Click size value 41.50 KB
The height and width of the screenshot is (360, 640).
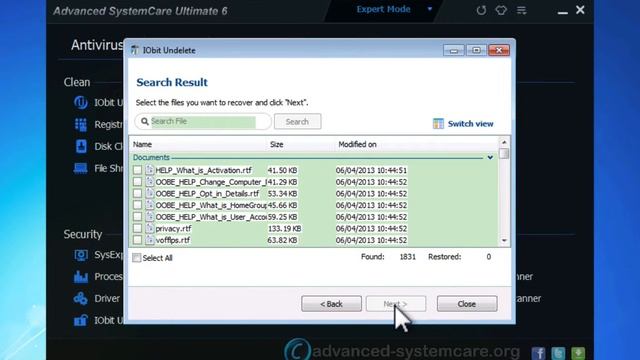pos(282,170)
